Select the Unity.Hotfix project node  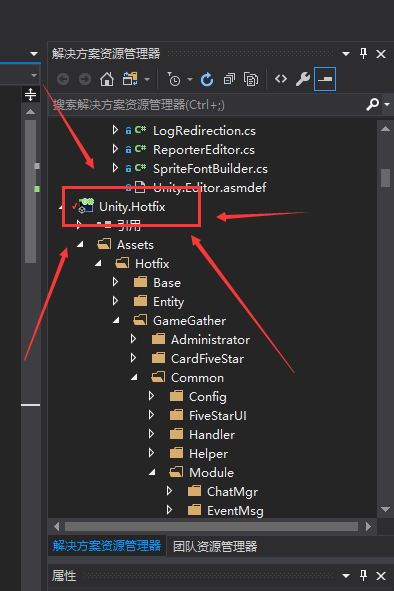click(132, 207)
